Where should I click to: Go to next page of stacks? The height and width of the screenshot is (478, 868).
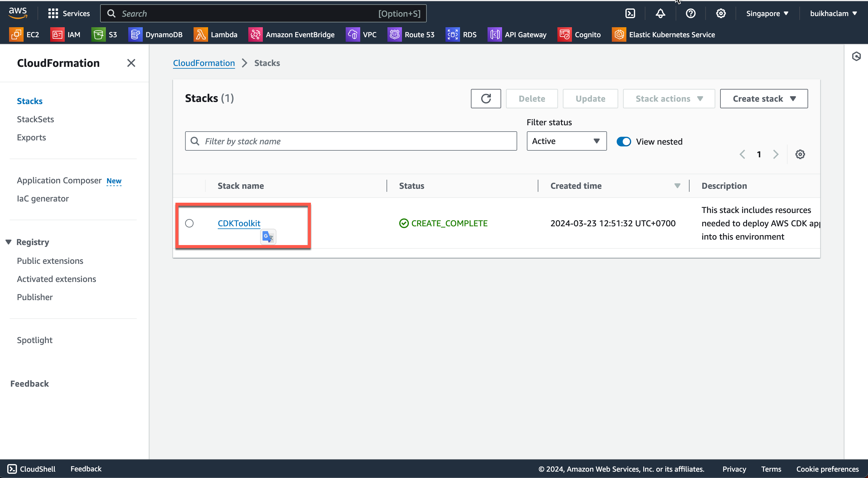pos(776,154)
